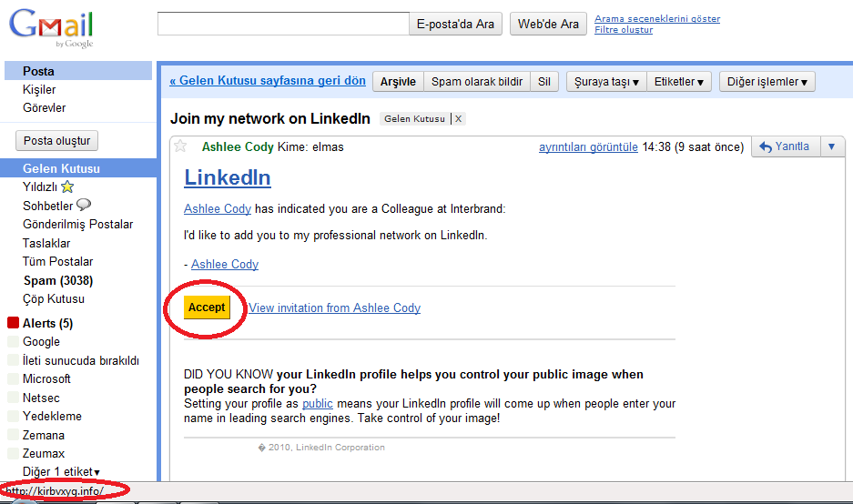Screen dimensions: 853x504
Task: Open the Alerts (5) label
Action: [48, 323]
